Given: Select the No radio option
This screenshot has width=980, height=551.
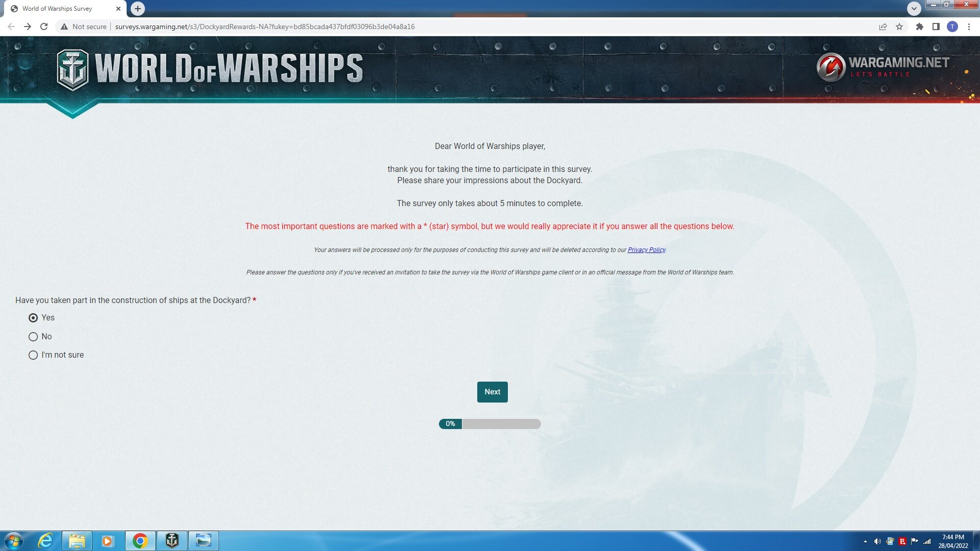Looking at the screenshot, I should click(x=33, y=337).
